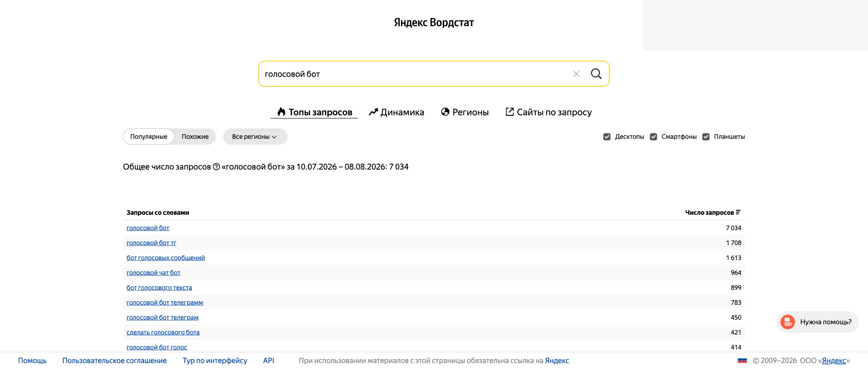Click the external link icon of Сайты по запросу

[x=509, y=112]
